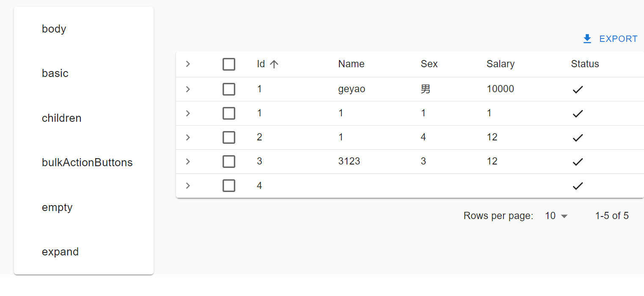Select expand in the sidebar
The height and width of the screenshot is (296, 644).
tap(60, 252)
